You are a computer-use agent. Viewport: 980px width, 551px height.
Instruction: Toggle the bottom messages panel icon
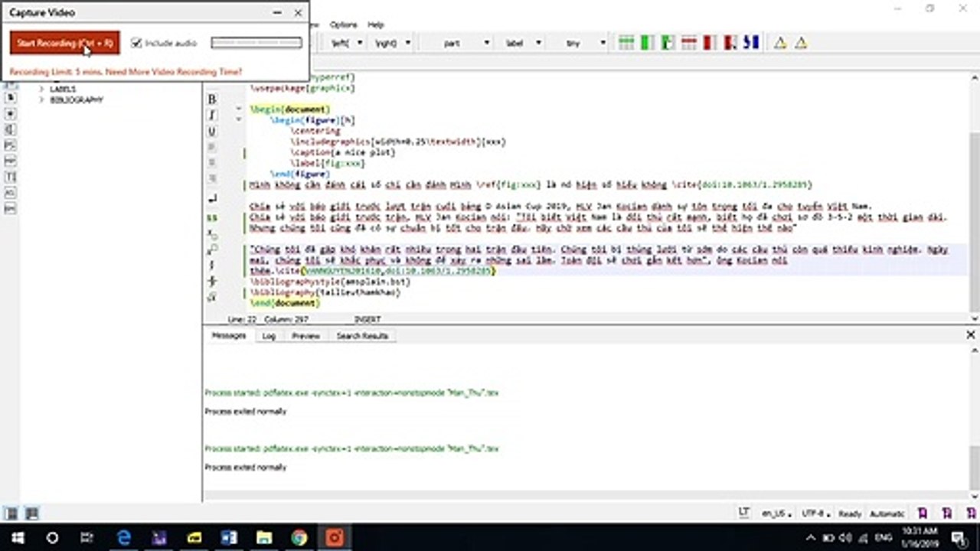[31, 514]
